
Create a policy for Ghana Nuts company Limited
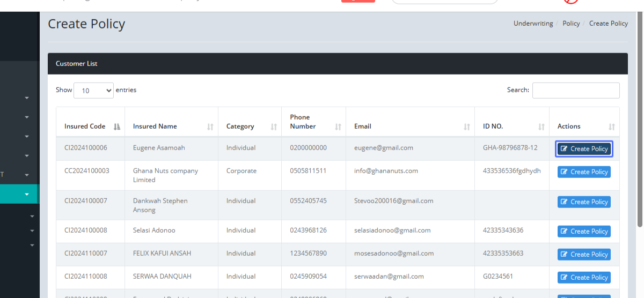coord(584,172)
